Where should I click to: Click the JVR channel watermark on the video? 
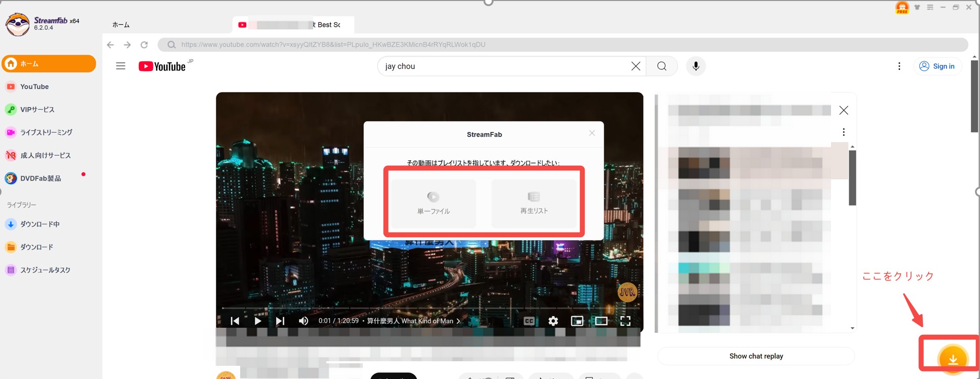point(627,292)
